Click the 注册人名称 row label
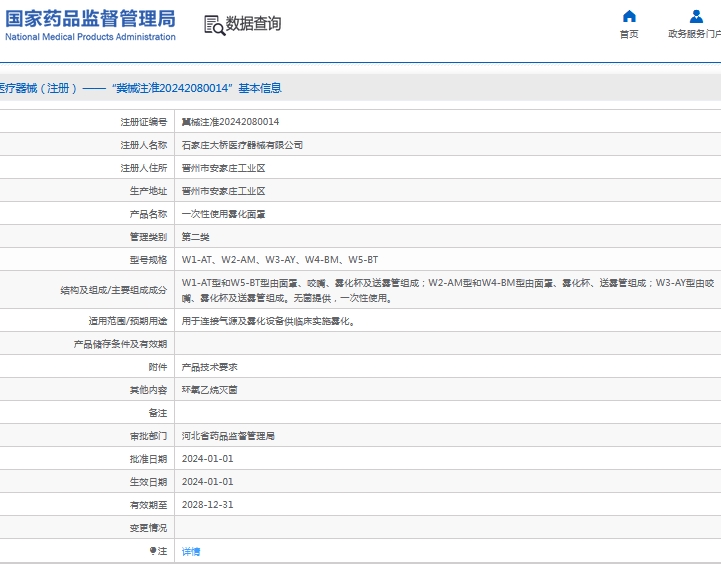The width and height of the screenshot is (721, 569). [143, 145]
